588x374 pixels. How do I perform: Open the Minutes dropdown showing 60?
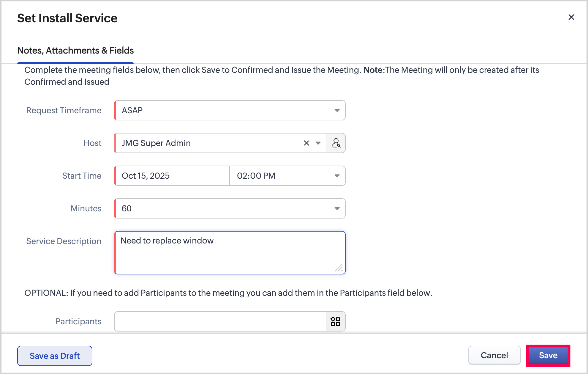coord(337,208)
